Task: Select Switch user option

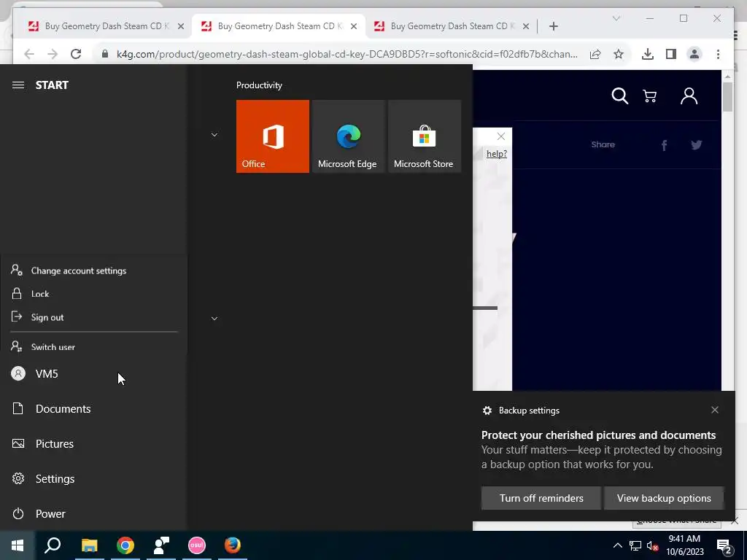Action: coord(93,346)
